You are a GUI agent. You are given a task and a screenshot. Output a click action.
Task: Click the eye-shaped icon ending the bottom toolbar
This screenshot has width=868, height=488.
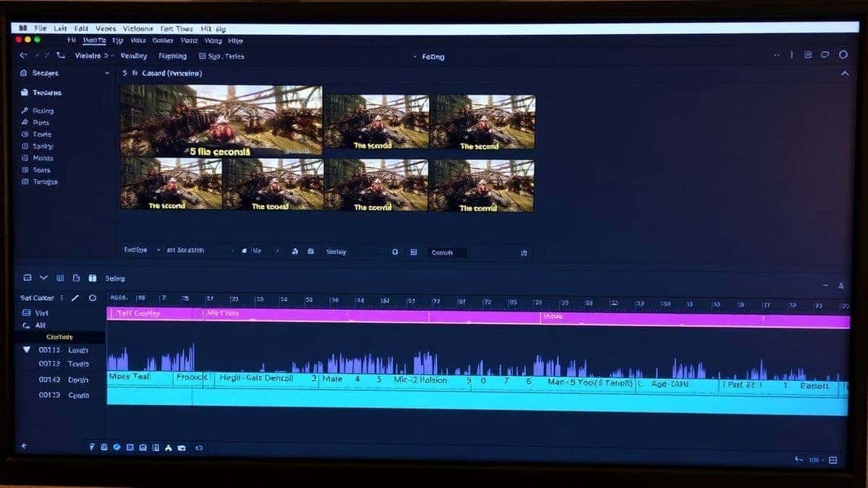click(x=199, y=448)
